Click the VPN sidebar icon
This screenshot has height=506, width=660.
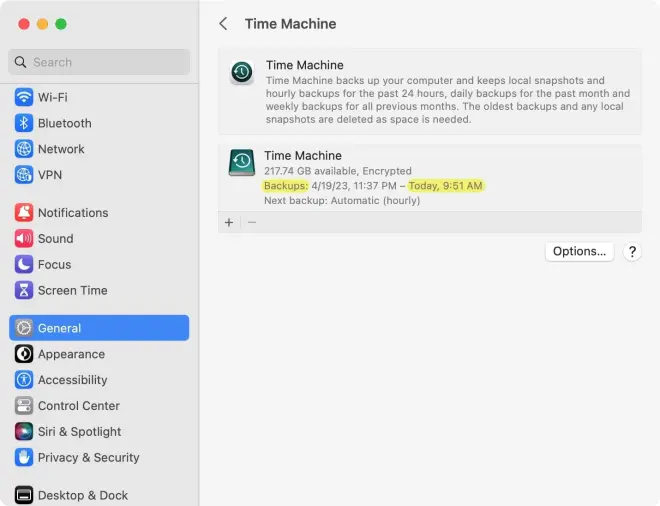[24, 175]
